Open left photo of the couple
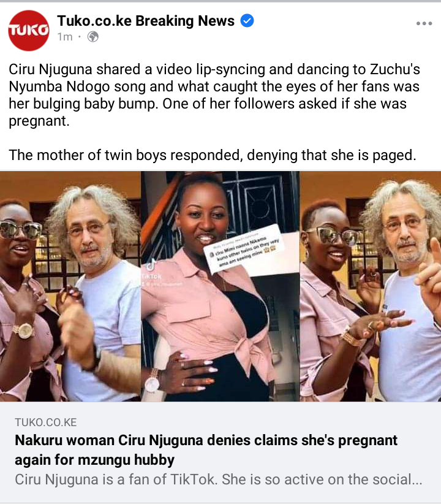The image size is (441, 504). 70,286
